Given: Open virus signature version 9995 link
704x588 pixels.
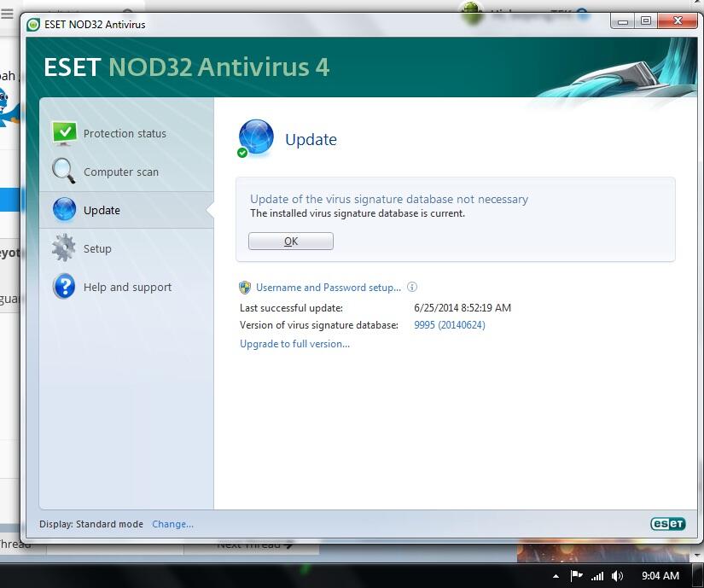Looking at the screenshot, I should [450, 325].
